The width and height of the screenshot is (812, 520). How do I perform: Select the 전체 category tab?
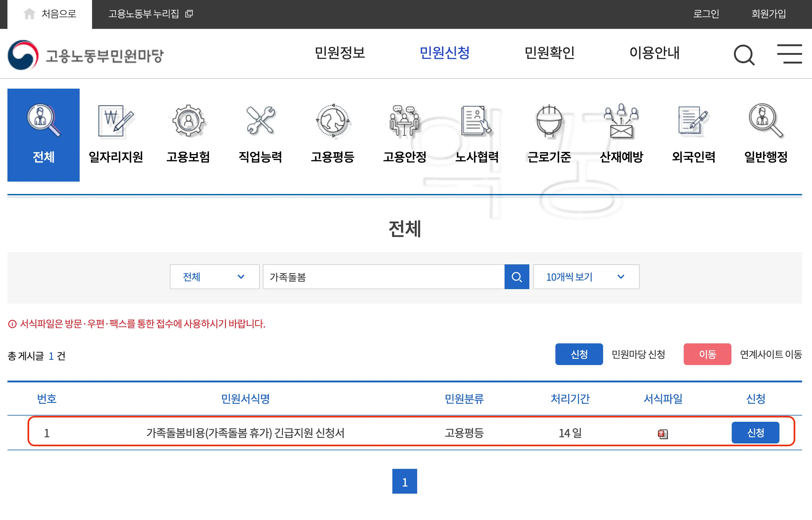[44, 135]
